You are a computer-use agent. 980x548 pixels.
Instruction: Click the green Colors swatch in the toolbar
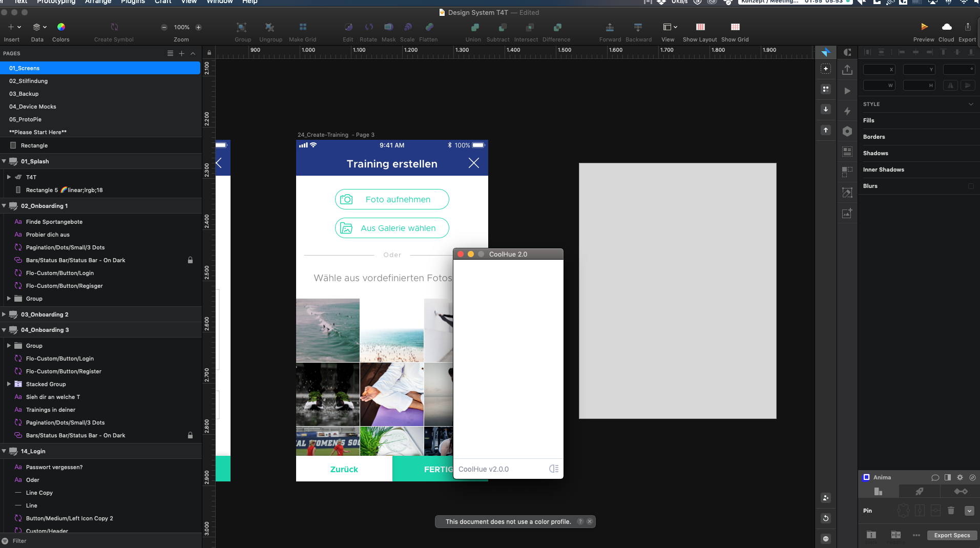click(61, 27)
